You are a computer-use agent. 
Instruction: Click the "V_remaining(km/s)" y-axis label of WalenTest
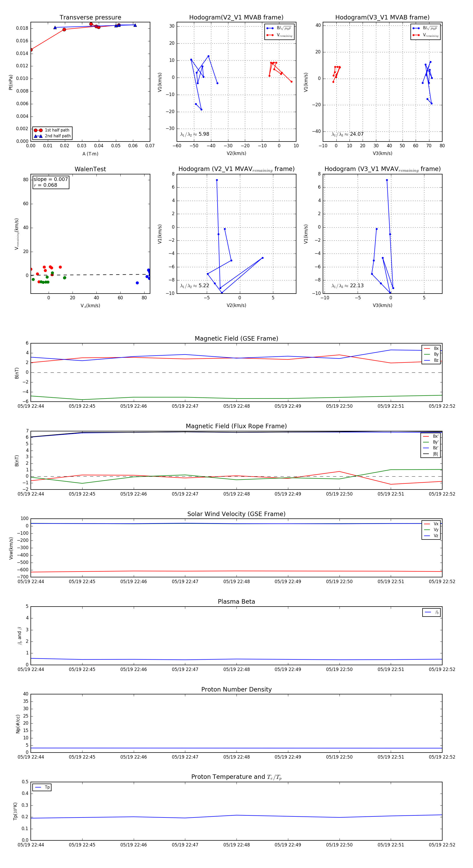click(x=17, y=234)
